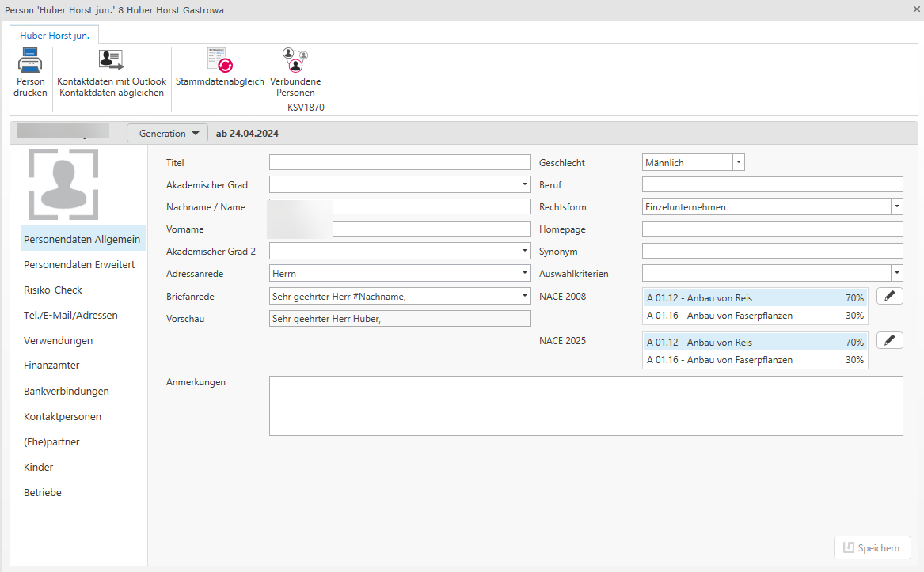This screenshot has height=572, width=924.
Task: Open Kontaktdaten mit Outlook abgleichen
Action: pos(112,60)
